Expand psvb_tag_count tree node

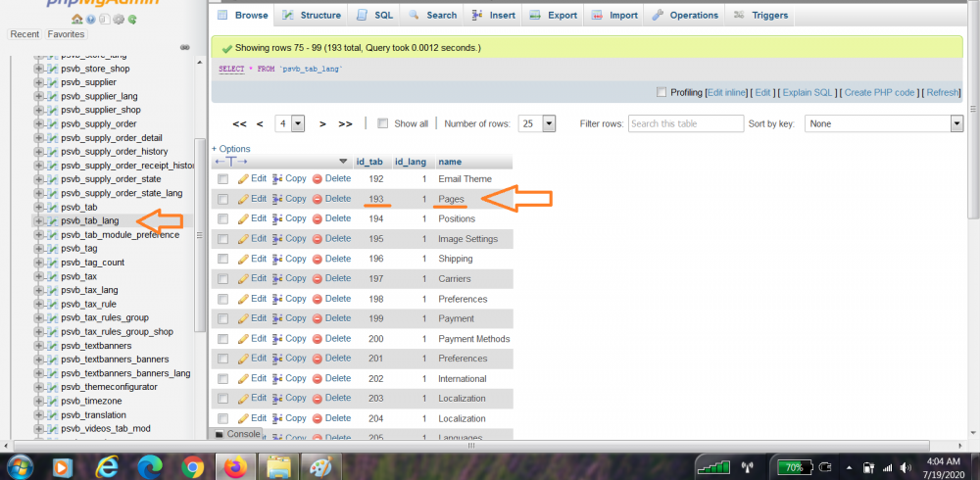click(39, 263)
